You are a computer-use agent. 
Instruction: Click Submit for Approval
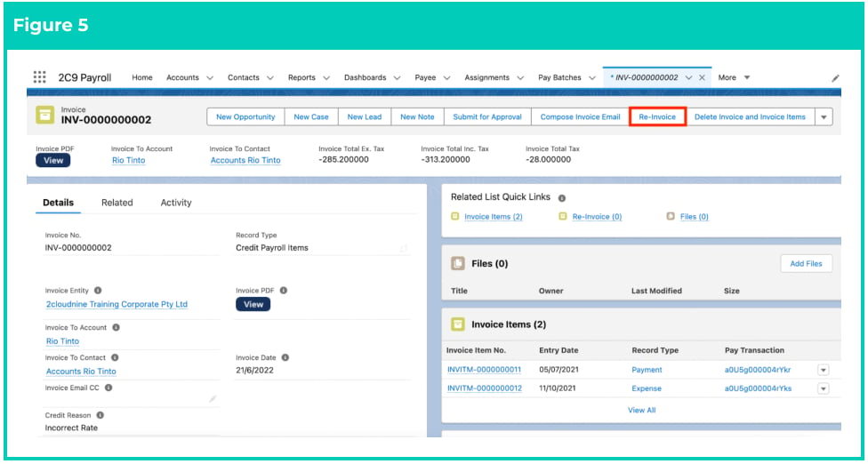pos(487,116)
